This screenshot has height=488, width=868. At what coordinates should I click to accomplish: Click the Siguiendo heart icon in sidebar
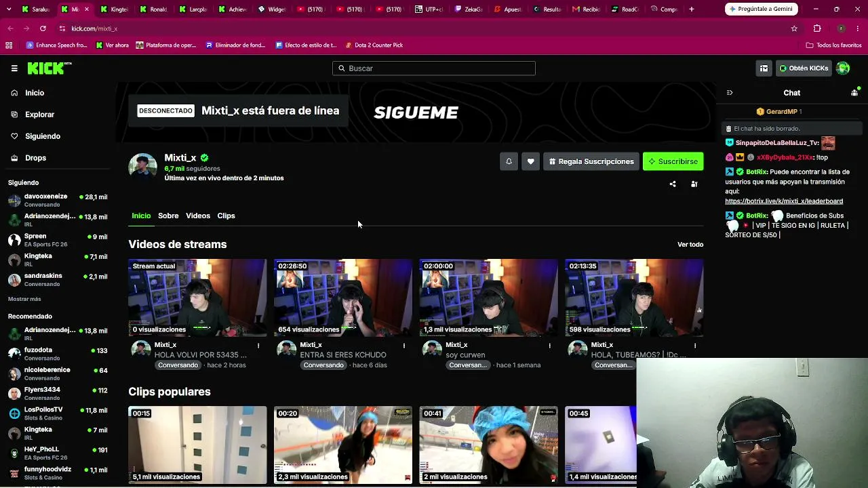pyautogui.click(x=14, y=136)
